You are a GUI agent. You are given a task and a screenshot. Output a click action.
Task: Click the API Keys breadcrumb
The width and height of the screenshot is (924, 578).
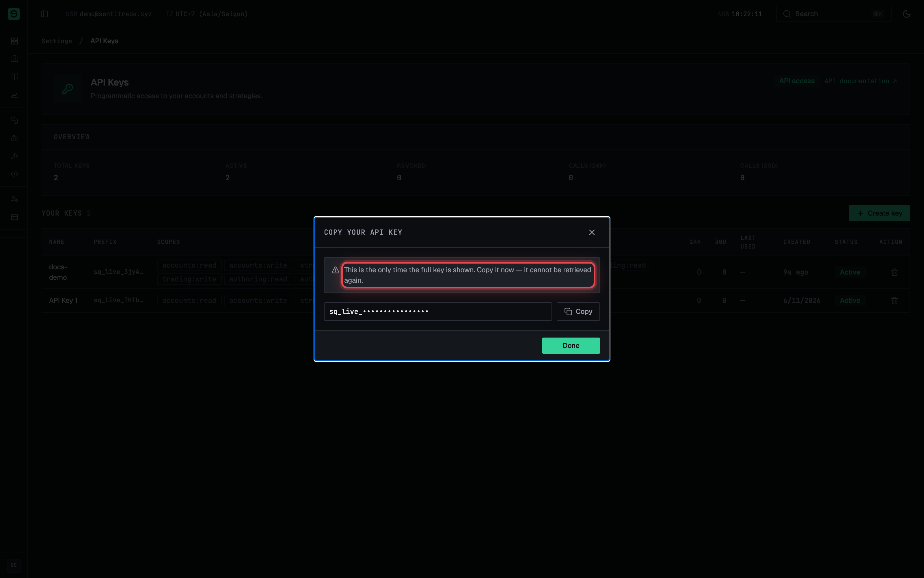pyautogui.click(x=104, y=41)
